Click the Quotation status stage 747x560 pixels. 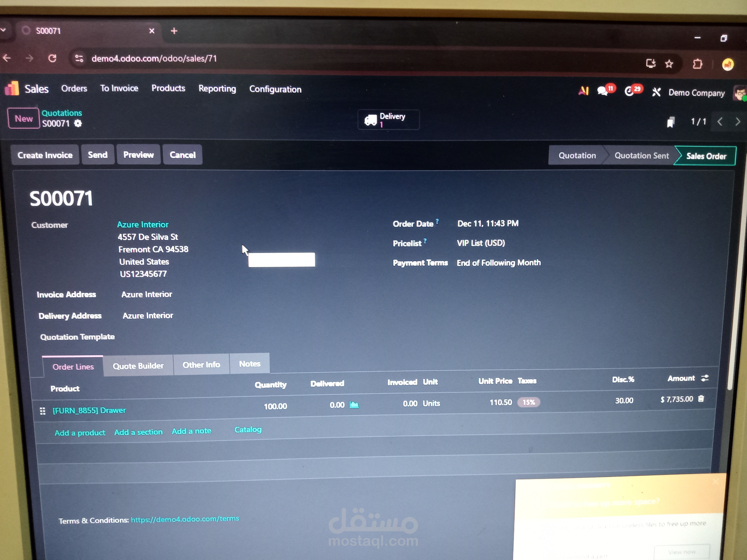[x=577, y=156]
